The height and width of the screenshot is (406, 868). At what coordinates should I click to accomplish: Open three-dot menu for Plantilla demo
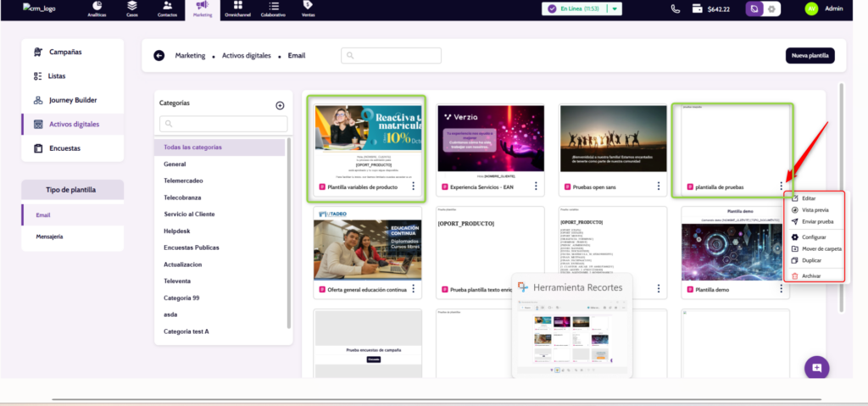[781, 289]
